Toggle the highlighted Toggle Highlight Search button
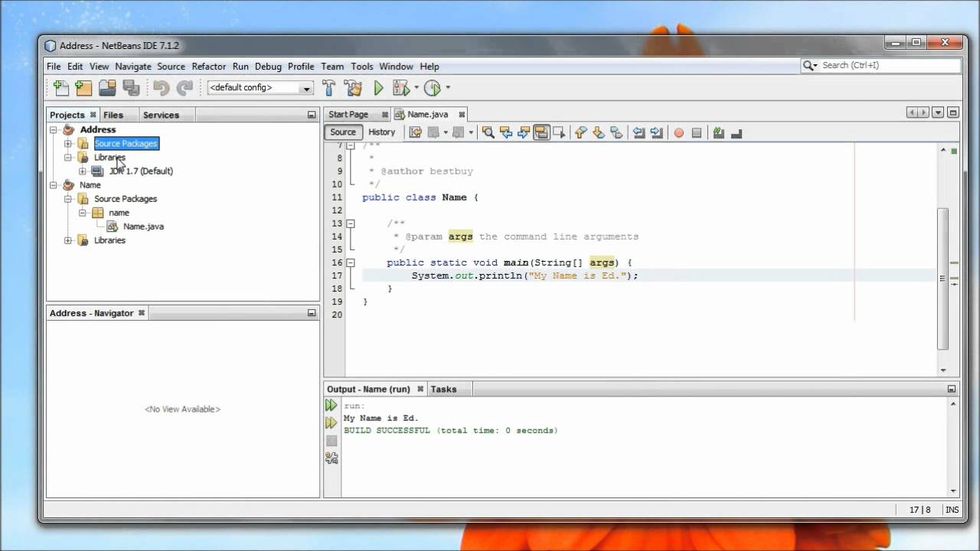Viewport: 980px width, 551px height. click(x=542, y=132)
